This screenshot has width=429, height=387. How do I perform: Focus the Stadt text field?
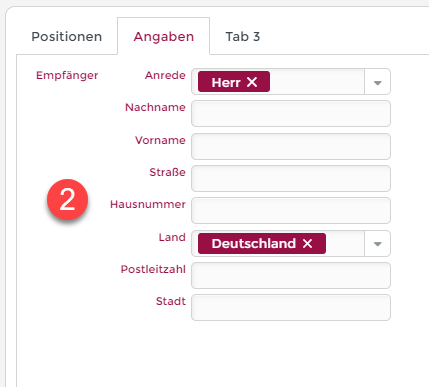coord(291,307)
